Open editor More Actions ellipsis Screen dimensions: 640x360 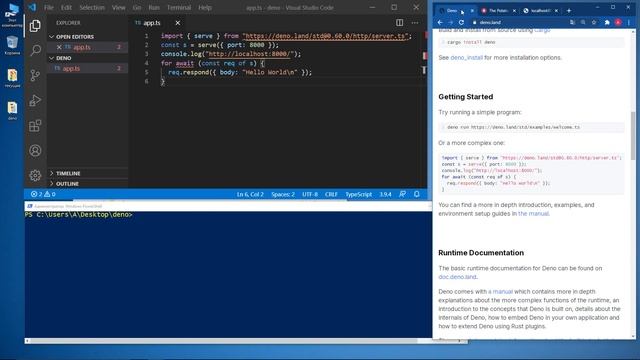pos(415,23)
